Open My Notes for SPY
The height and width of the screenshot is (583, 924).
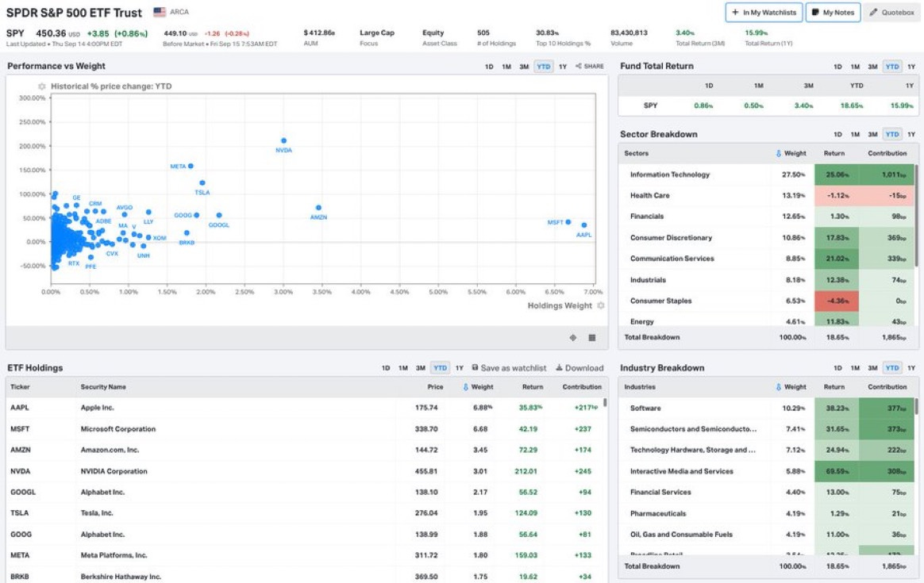833,13
